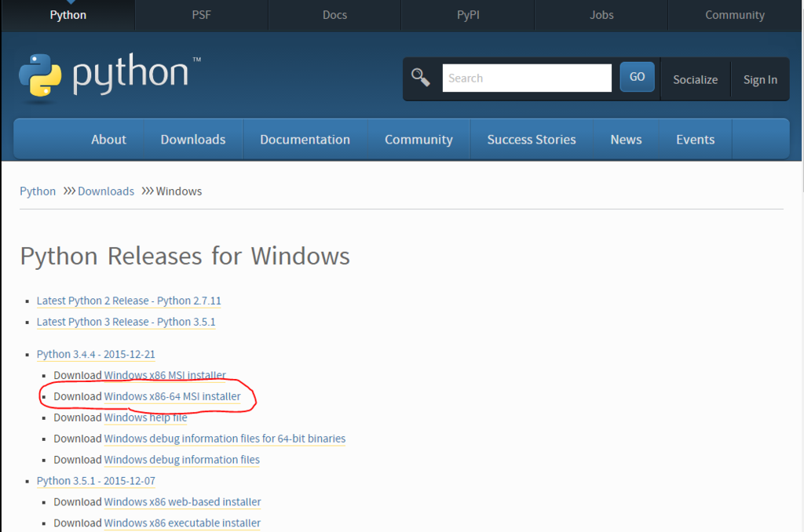Click the Python Releases for Windows heading
This screenshot has width=804, height=532.
pos(185,256)
